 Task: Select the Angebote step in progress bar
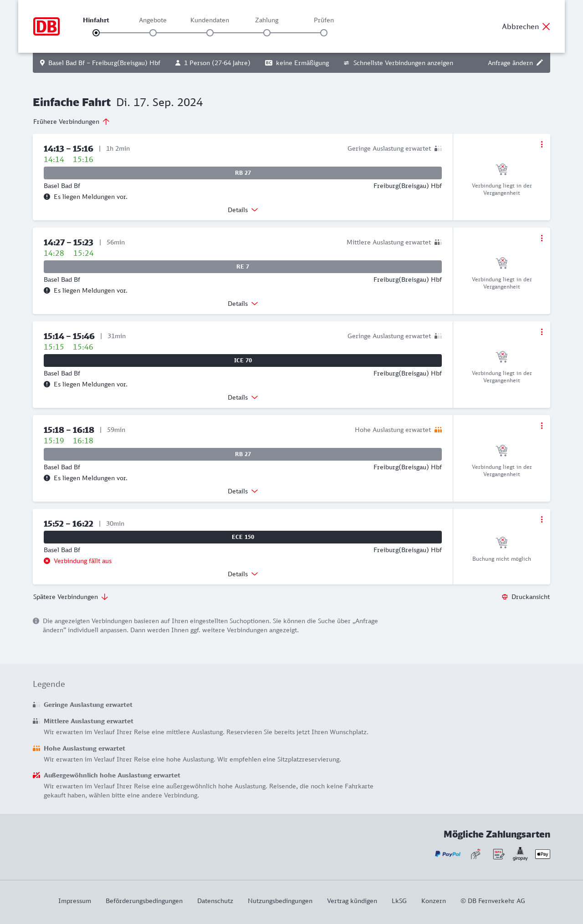[153, 33]
